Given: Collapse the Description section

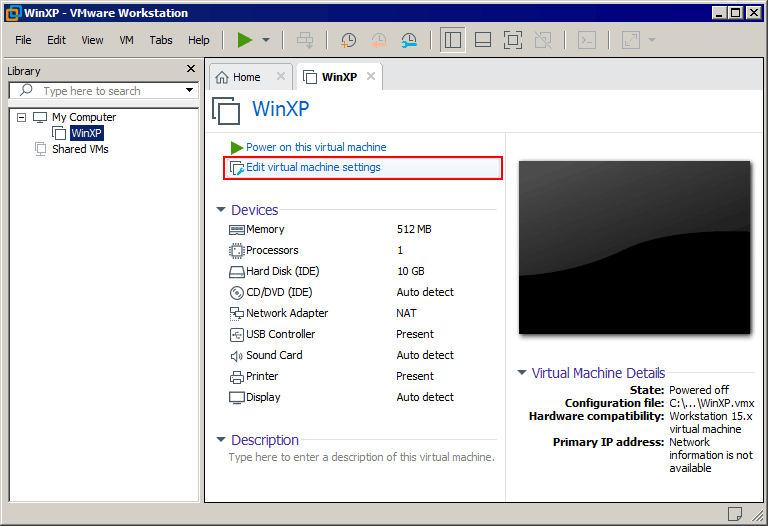Looking at the screenshot, I should click(221, 439).
